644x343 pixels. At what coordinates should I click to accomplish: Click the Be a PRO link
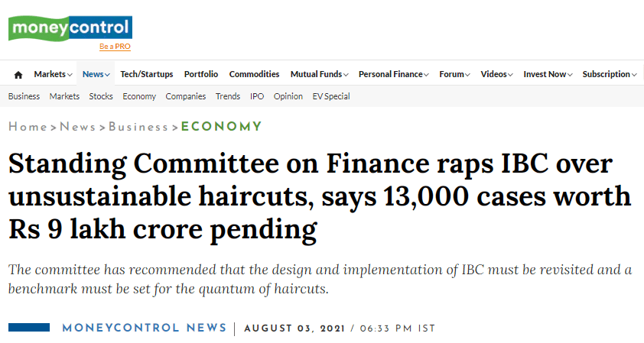tap(115, 47)
